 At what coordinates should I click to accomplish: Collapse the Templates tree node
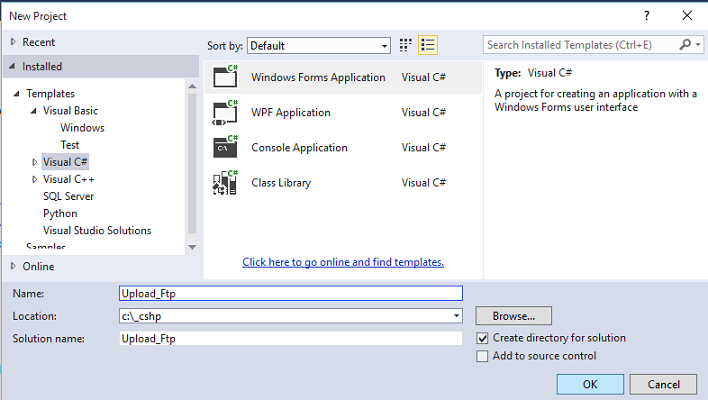tap(17, 93)
